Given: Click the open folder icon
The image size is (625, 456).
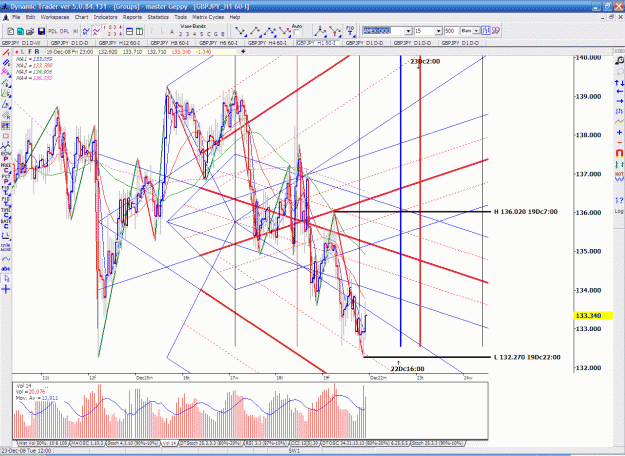Looking at the screenshot, I should tap(30, 31).
